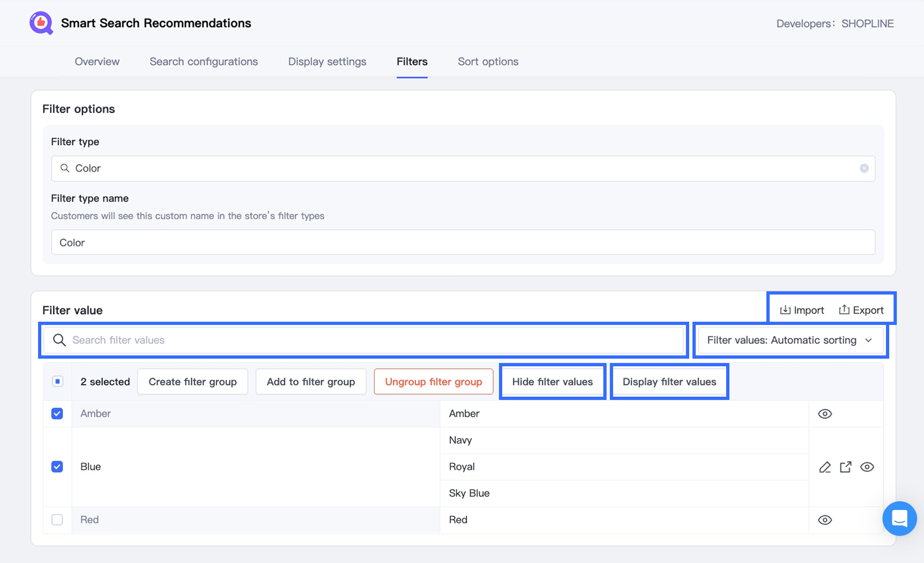This screenshot has width=924, height=563.
Task: Switch to the Sort options tab
Action: (488, 62)
